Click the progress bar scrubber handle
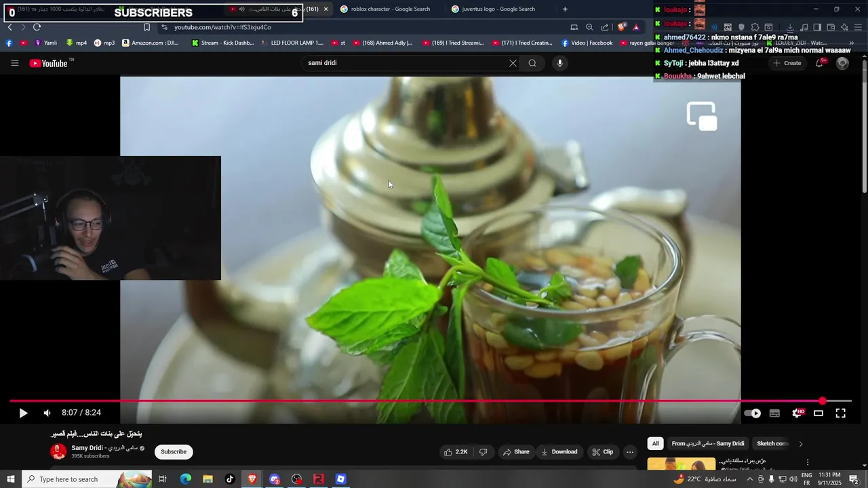The height and width of the screenshot is (488, 868). (823, 401)
